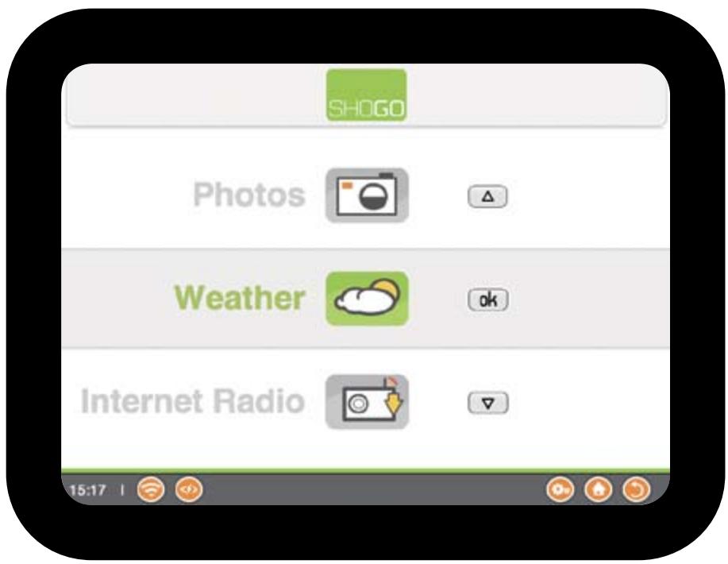The height and width of the screenshot is (564, 728).
Task: Go to the Home screen icon
Action: point(598,489)
